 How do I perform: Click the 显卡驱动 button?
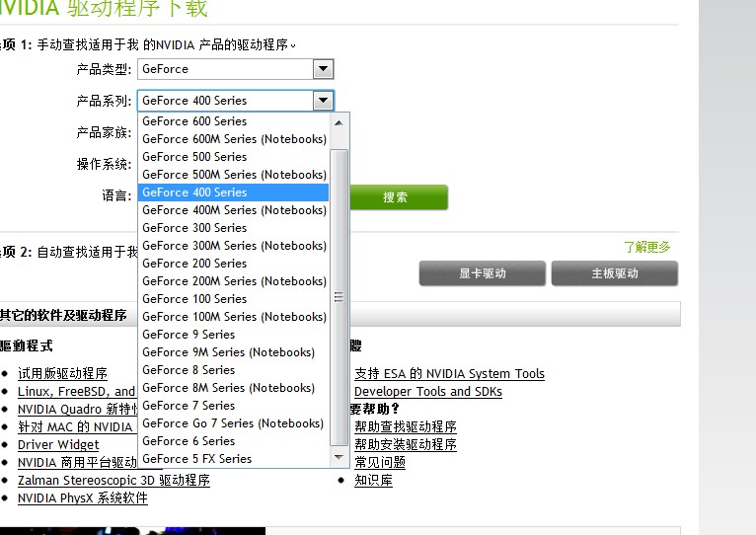tap(483, 273)
